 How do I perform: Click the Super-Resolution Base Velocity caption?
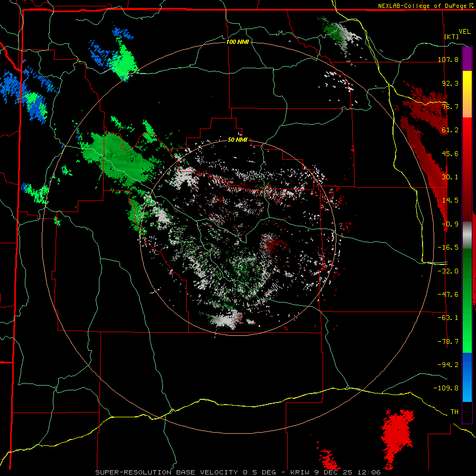click(238, 472)
